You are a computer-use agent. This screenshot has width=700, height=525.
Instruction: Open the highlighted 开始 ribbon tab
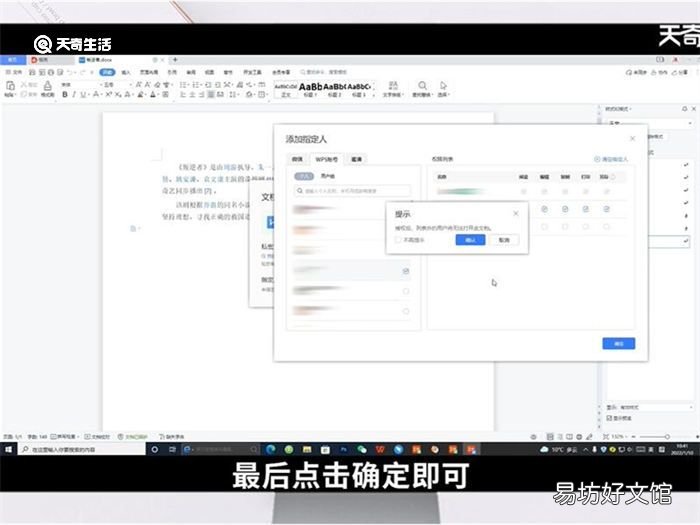[107, 72]
